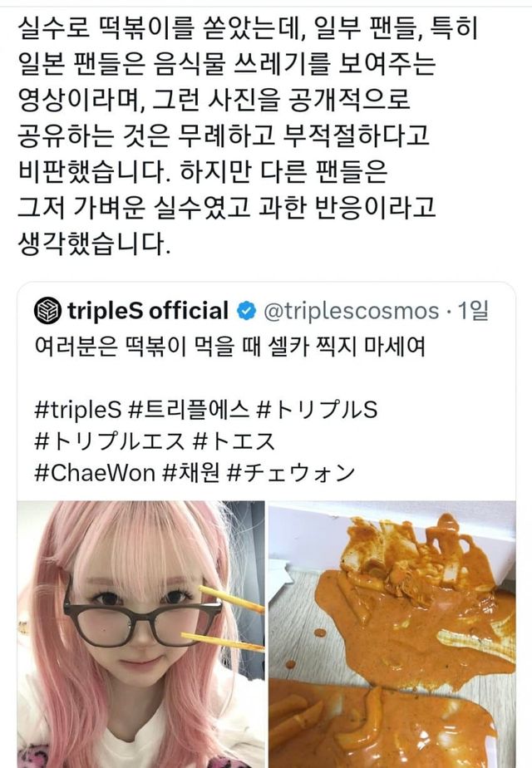The image size is (532, 768).
Task: Select the main post paragraph ending 생각했습니다
Action: [248, 135]
